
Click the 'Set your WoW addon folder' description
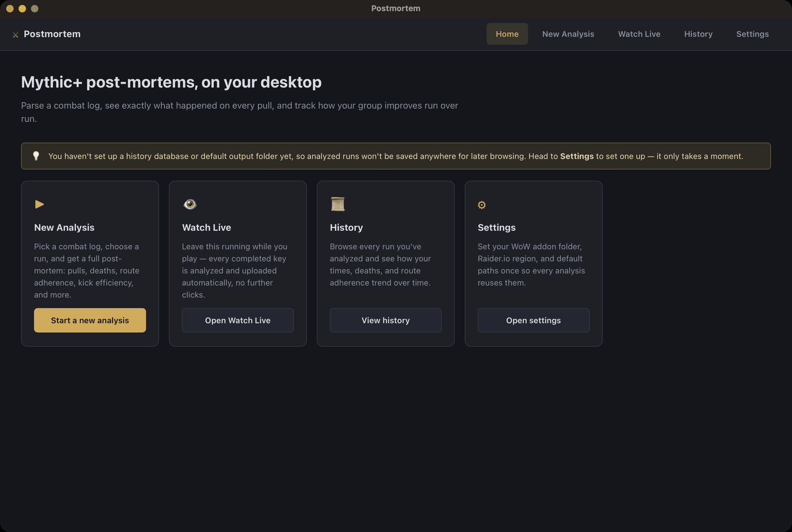coord(531,265)
